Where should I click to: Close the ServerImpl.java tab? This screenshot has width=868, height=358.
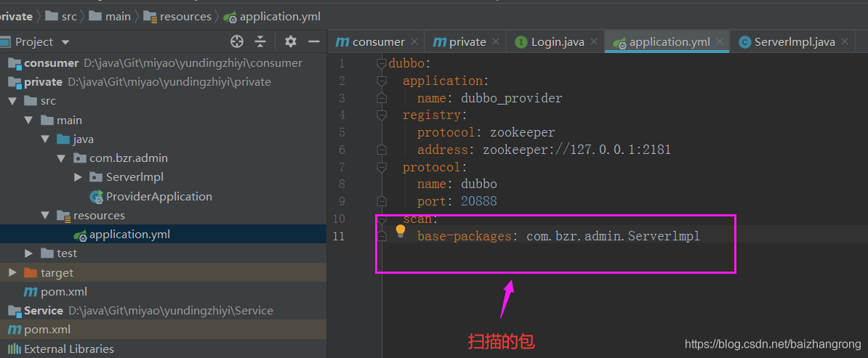pos(845,41)
